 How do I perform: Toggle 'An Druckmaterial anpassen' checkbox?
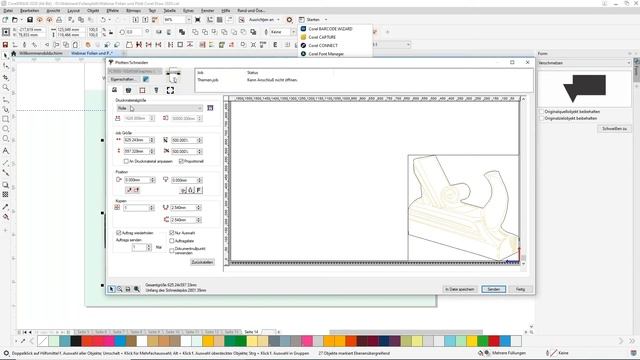coord(126,161)
